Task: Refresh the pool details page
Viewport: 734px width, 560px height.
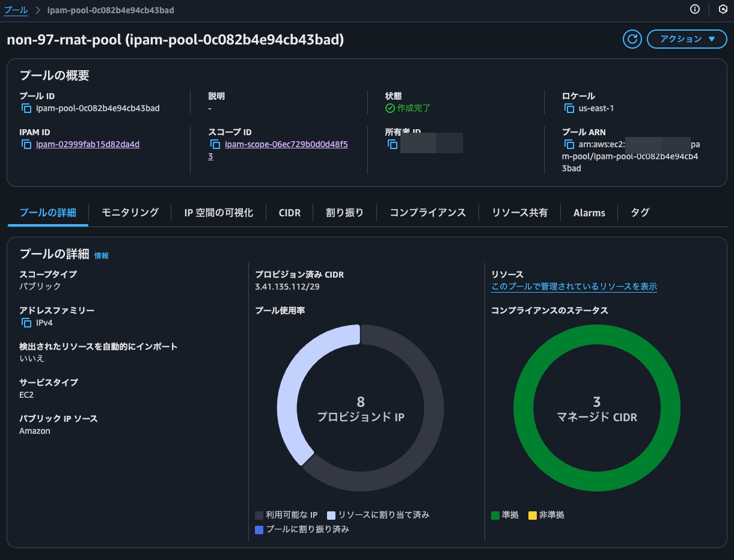Action: point(632,39)
